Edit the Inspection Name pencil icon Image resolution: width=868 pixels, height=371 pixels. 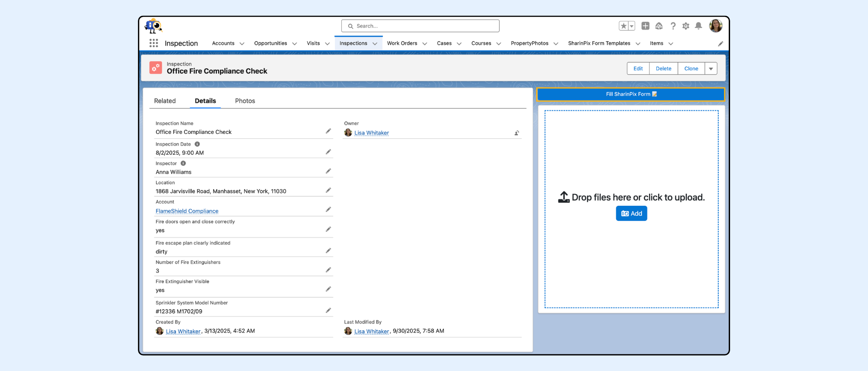point(328,131)
